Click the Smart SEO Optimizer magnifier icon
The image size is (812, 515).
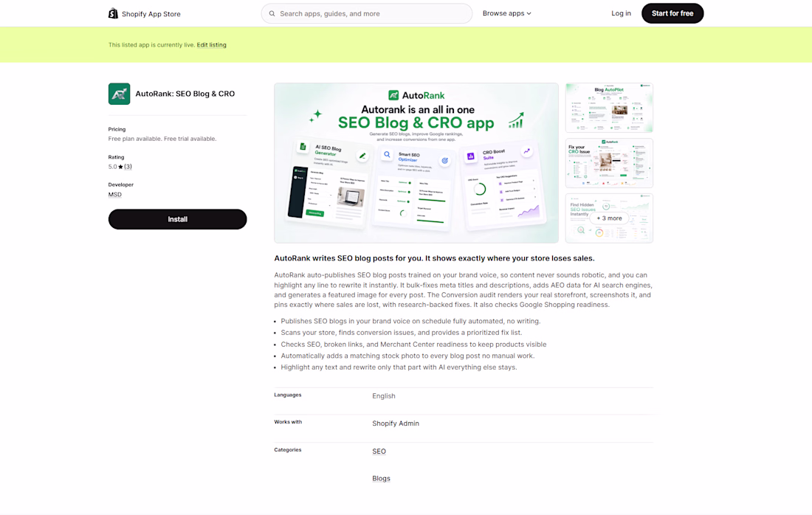[387, 154]
